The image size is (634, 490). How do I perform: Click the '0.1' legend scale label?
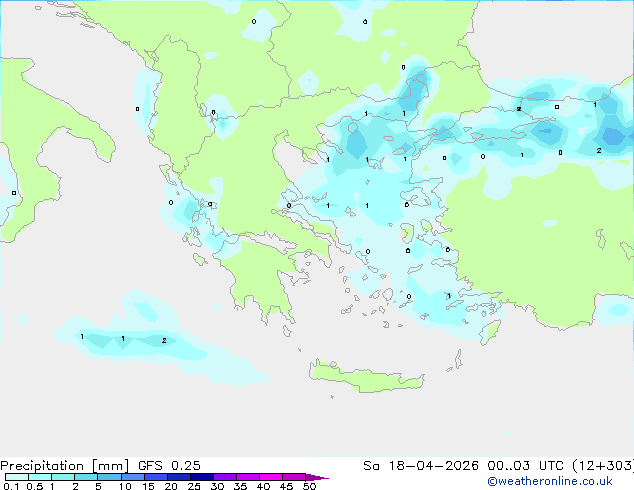pyautogui.click(x=11, y=486)
